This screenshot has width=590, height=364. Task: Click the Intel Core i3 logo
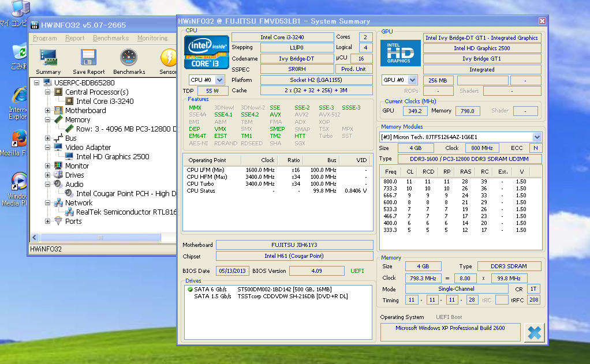(x=206, y=53)
